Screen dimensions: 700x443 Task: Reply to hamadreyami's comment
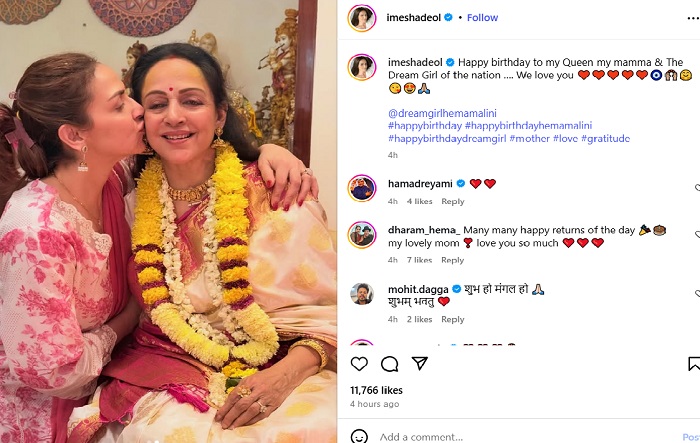[x=453, y=201]
